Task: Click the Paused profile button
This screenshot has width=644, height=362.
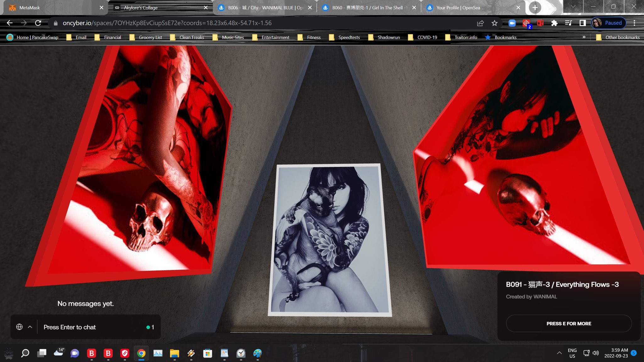Action: (x=608, y=23)
